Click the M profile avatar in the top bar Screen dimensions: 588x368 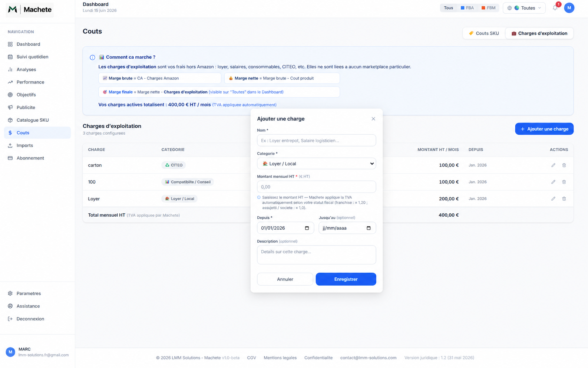click(x=569, y=8)
